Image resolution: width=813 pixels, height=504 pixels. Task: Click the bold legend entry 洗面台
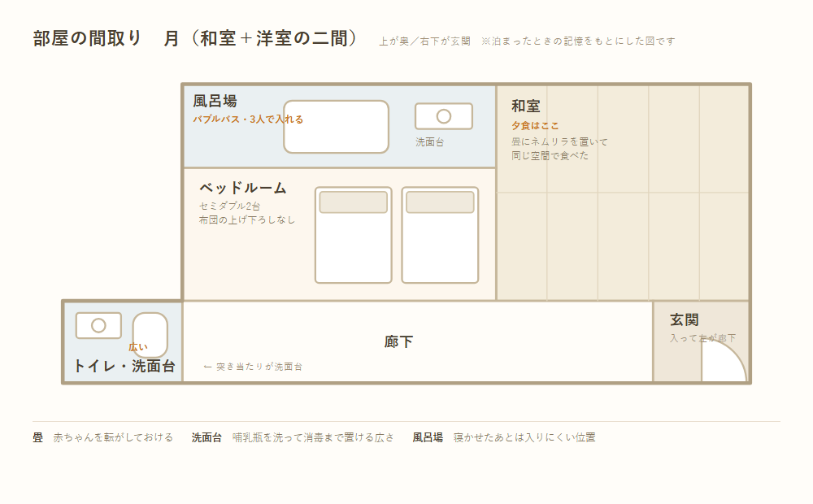pos(207,437)
